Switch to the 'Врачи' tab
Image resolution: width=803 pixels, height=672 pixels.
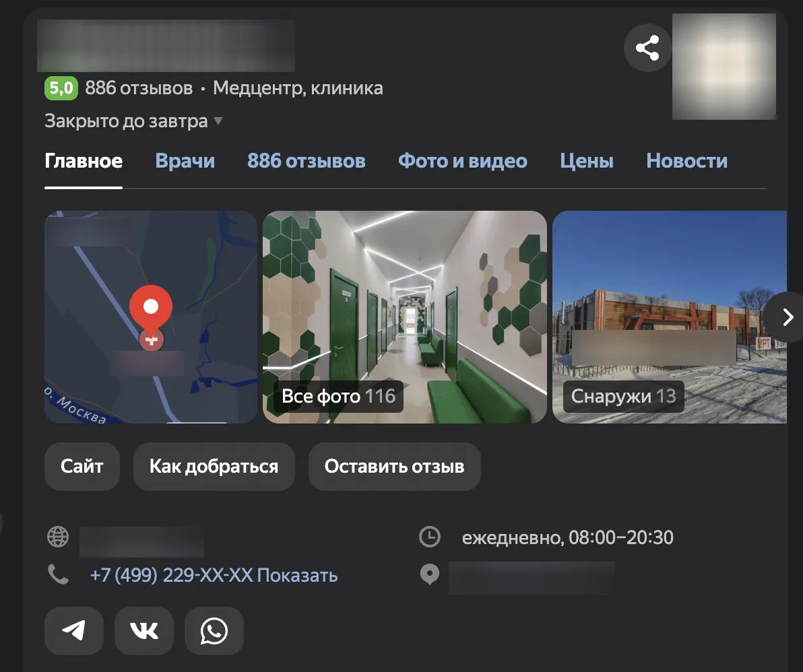click(185, 161)
